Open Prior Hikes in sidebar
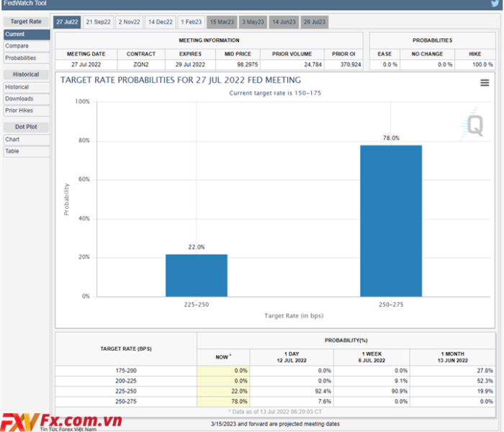This screenshot has width=504, height=432. click(27, 110)
